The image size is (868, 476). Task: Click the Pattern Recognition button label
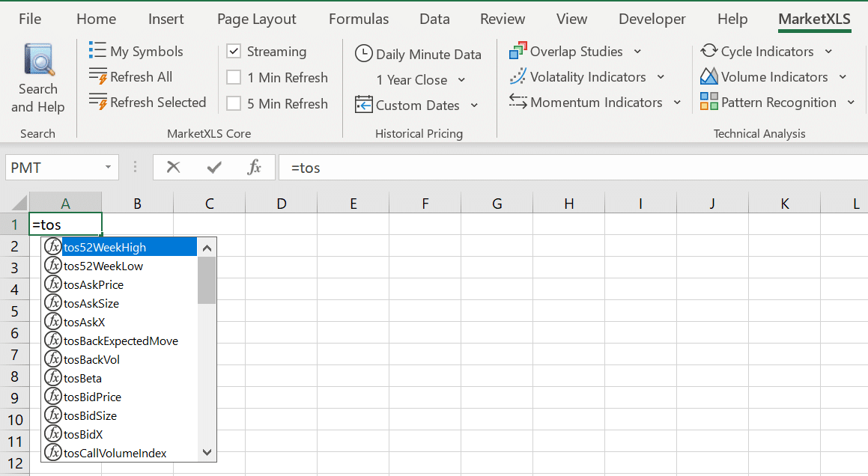[x=778, y=103]
